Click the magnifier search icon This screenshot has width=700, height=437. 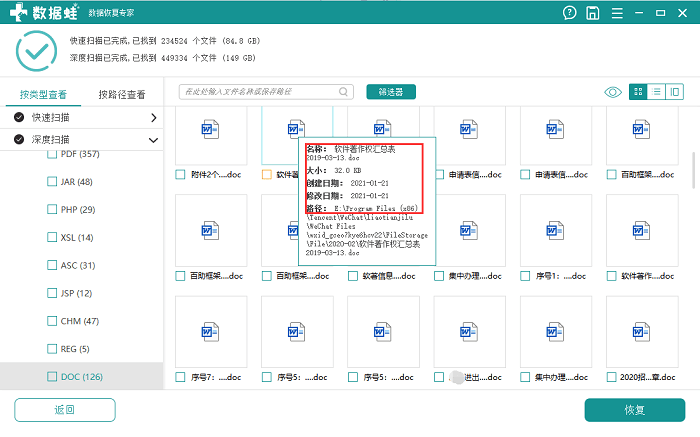[x=343, y=92]
